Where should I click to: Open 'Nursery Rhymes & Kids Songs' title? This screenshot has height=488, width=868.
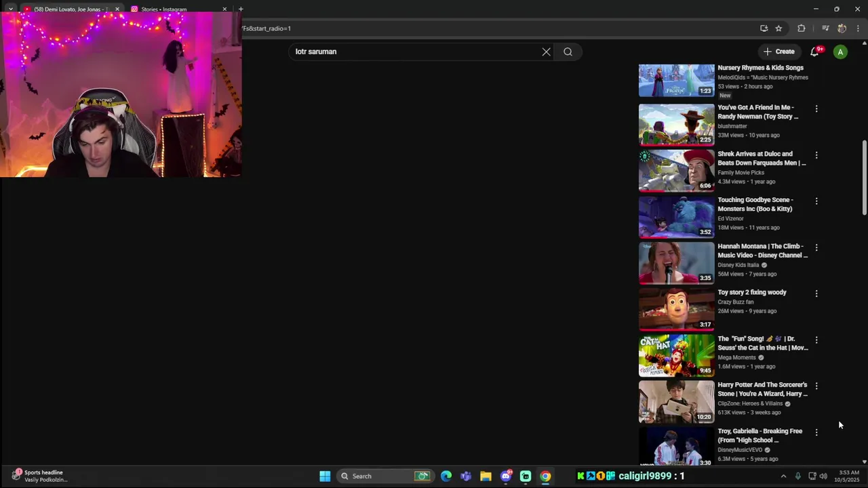tap(760, 68)
